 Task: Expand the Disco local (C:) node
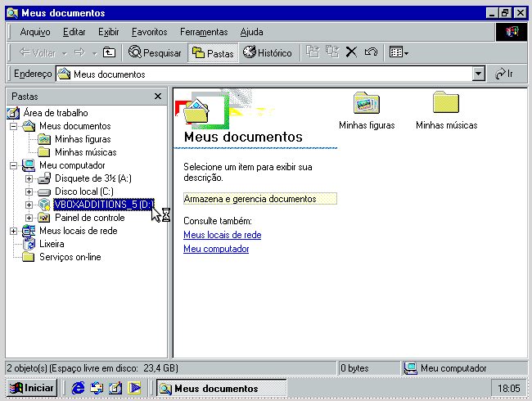click(29, 191)
